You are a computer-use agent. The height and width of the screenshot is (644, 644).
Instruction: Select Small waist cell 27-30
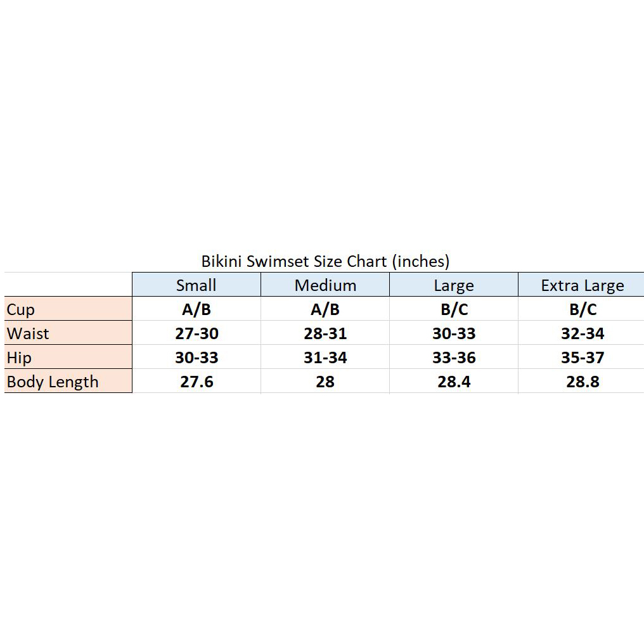click(x=196, y=333)
